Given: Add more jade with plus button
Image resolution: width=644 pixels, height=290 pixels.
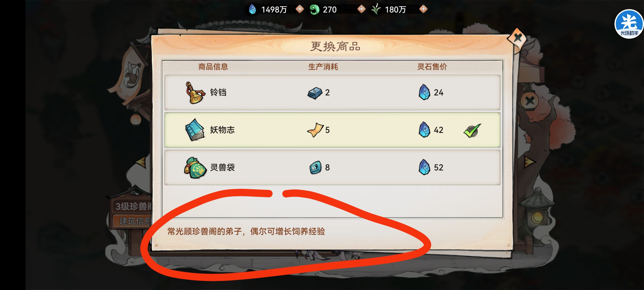Looking at the screenshot, I should coord(361,9).
